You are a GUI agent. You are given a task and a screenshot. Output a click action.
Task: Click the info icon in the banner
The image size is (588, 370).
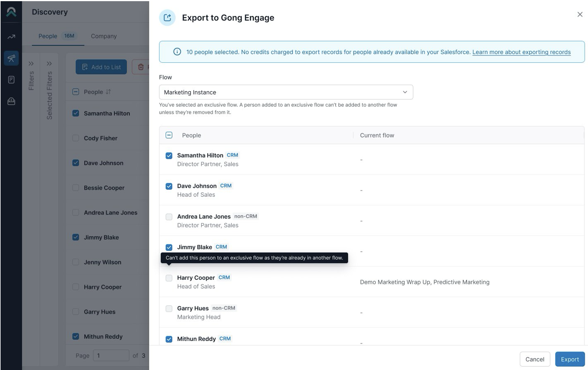[177, 52]
